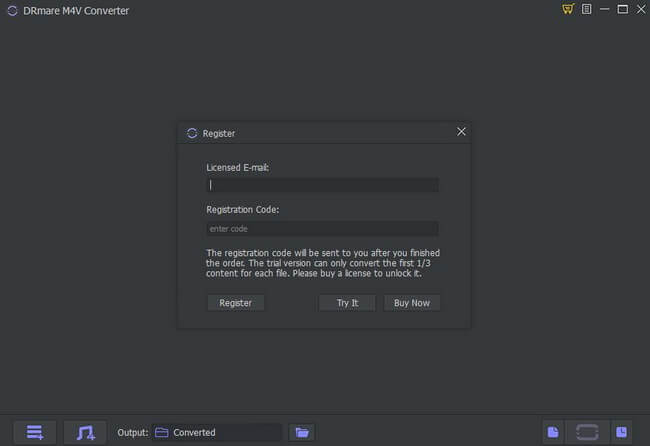Click the trial version notice paragraph

coord(323,263)
